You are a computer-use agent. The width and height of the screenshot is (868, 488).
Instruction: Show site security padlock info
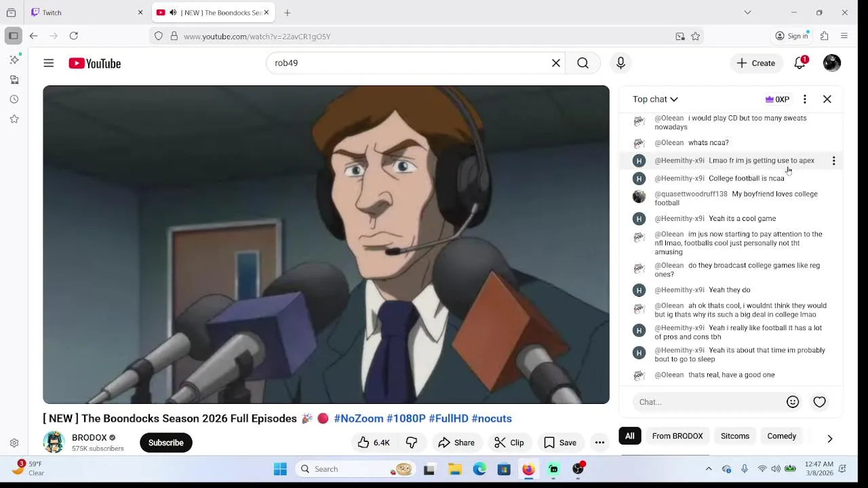click(x=174, y=36)
